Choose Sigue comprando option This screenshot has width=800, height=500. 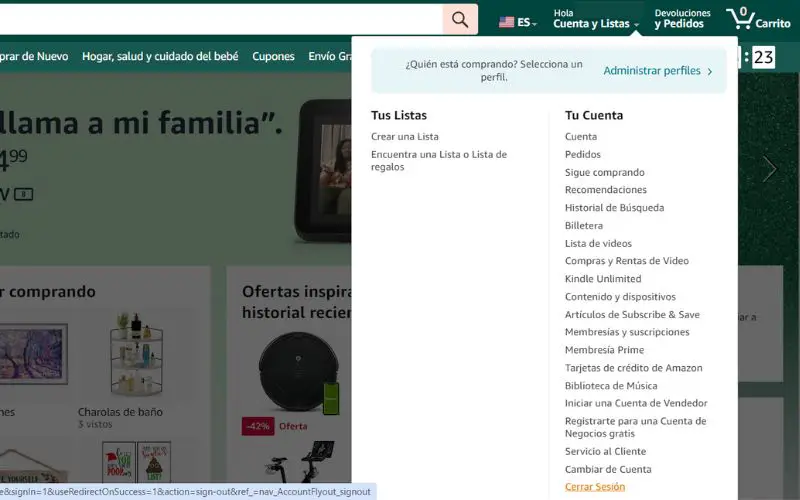point(605,172)
